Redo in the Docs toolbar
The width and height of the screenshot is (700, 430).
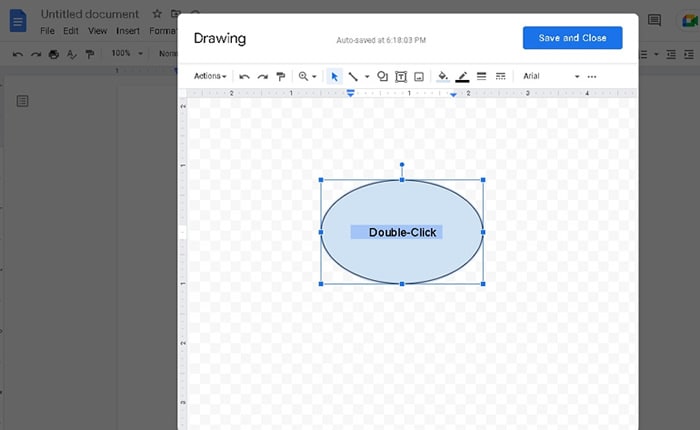(36, 54)
